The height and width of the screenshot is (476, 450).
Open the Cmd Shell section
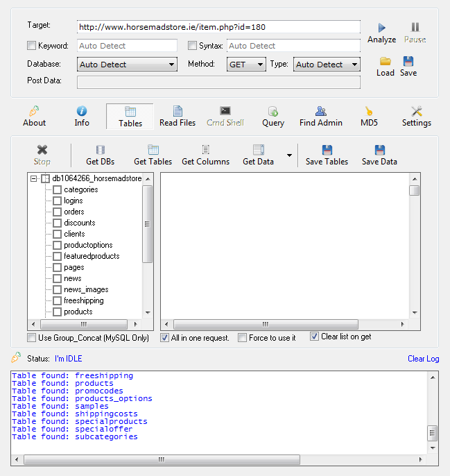point(225,117)
